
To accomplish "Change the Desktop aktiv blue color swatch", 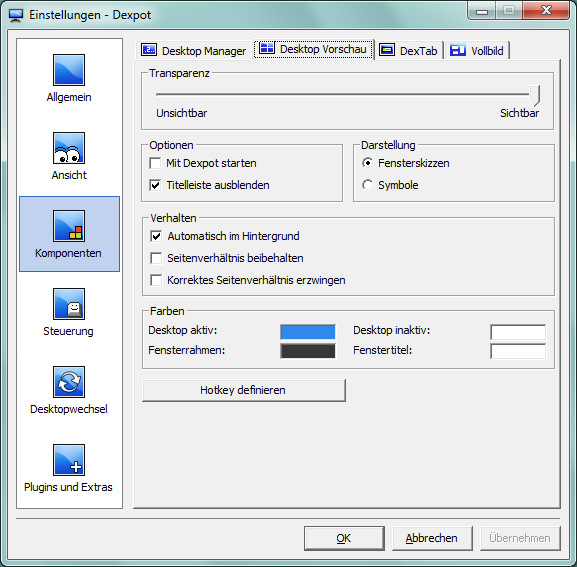I will pos(308,332).
